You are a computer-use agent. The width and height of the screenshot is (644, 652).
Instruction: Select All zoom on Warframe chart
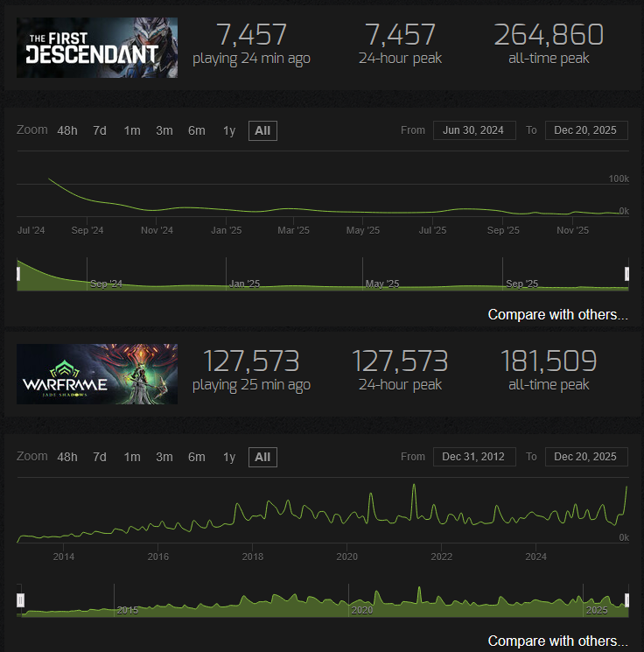pos(262,457)
